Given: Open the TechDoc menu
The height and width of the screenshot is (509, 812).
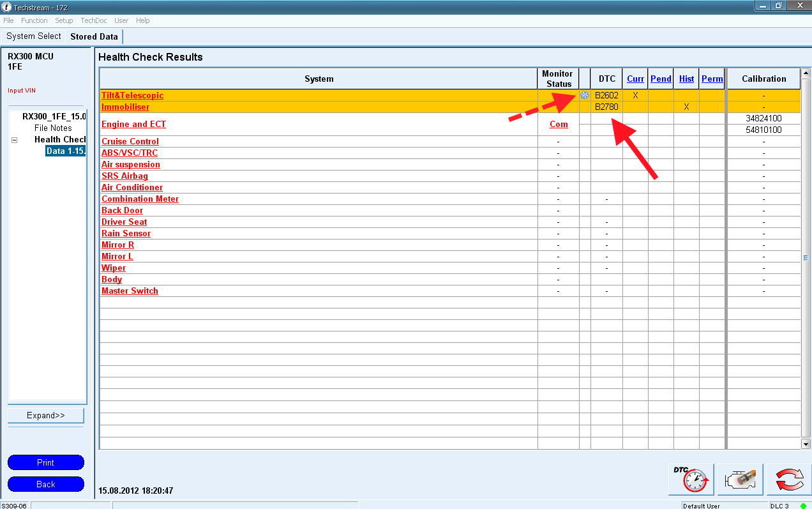Looking at the screenshot, I should tap(94, 20).
